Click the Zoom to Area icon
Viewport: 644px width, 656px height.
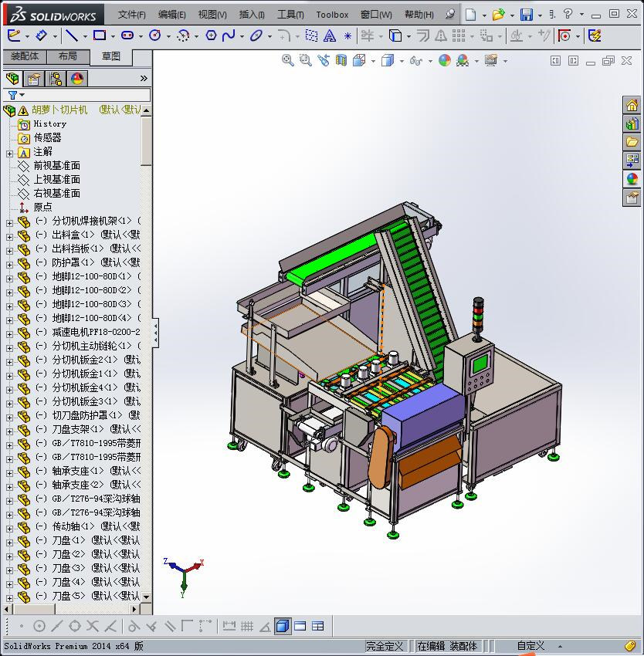305,61
